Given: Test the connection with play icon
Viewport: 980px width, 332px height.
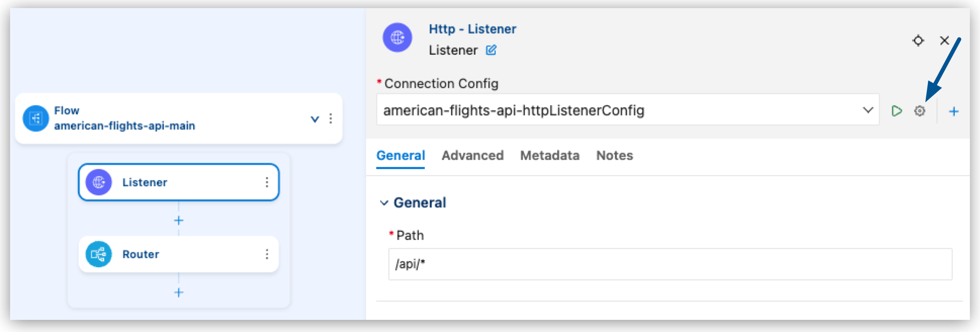Looking at the screenshot, I should click(897, 111).
